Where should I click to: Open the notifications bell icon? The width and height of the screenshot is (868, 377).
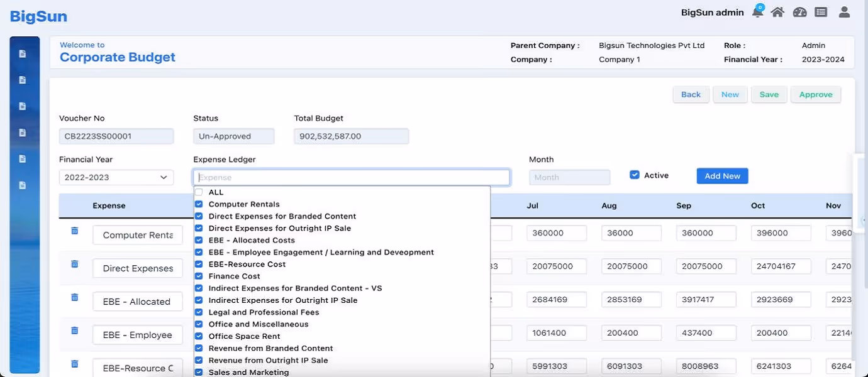[x=758, y=11]
